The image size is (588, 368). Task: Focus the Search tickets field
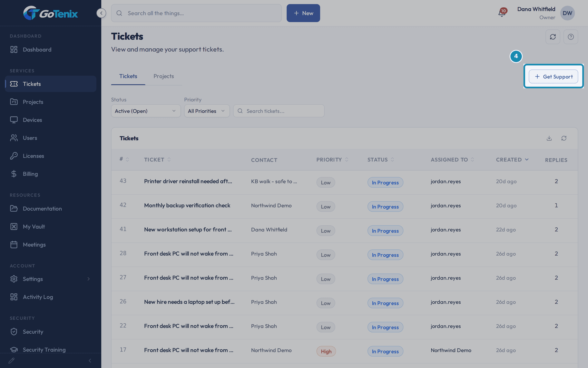coord(279,111)
